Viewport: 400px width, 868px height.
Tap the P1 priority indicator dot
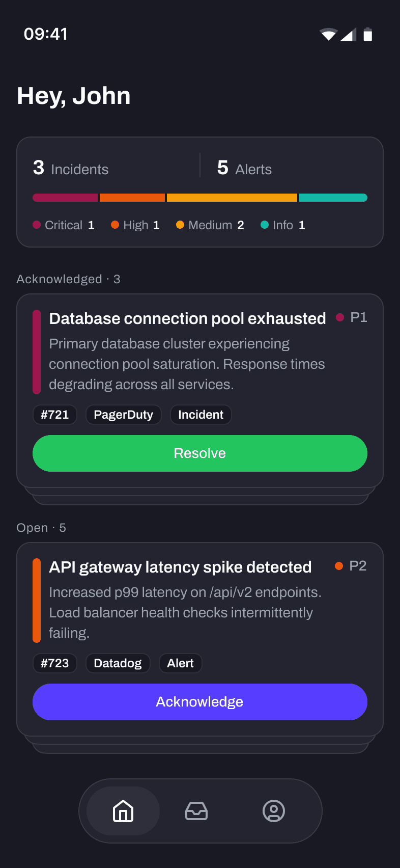340,318
